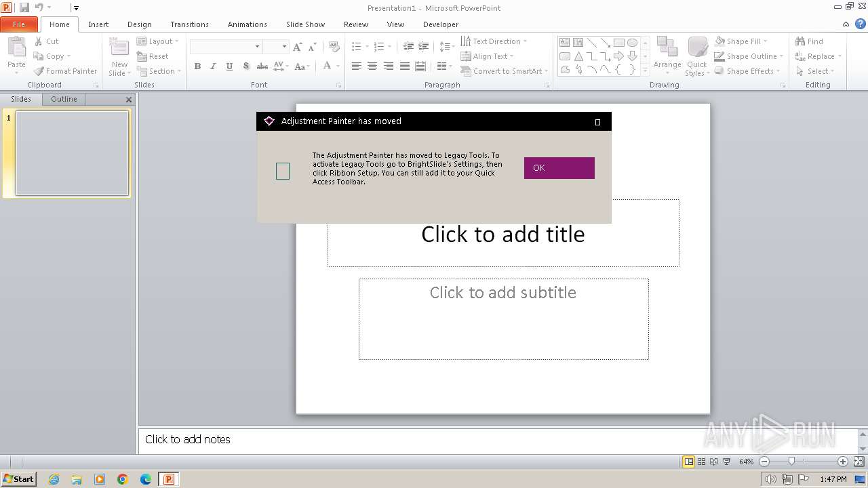Click the Slide Sorter view icon

tap(701, 462)
